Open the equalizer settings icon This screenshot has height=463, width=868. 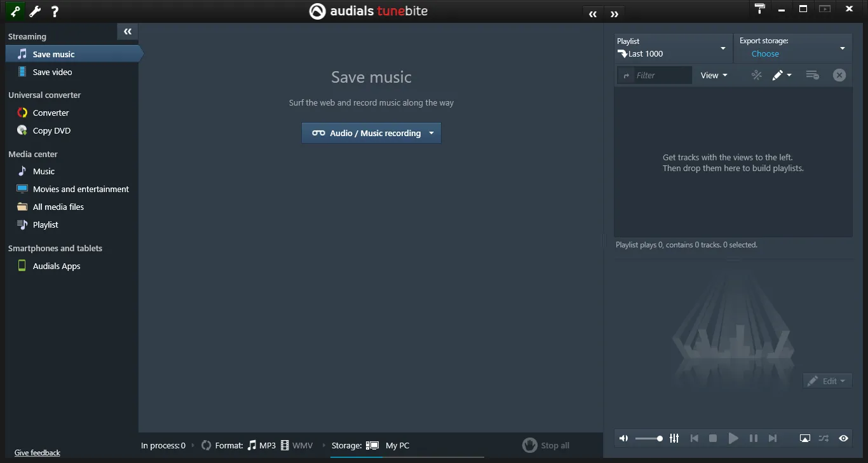click(x=674, y=438)
